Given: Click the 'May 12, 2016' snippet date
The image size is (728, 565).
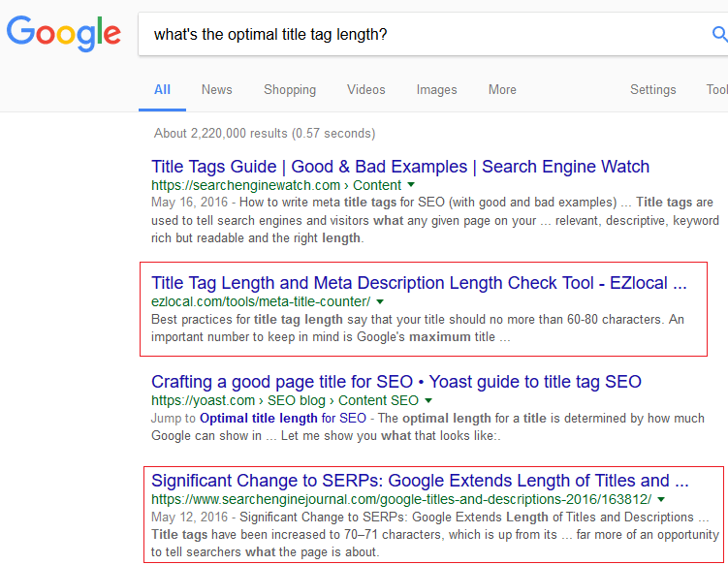Looking at the screenshot, I should (189, 518).
